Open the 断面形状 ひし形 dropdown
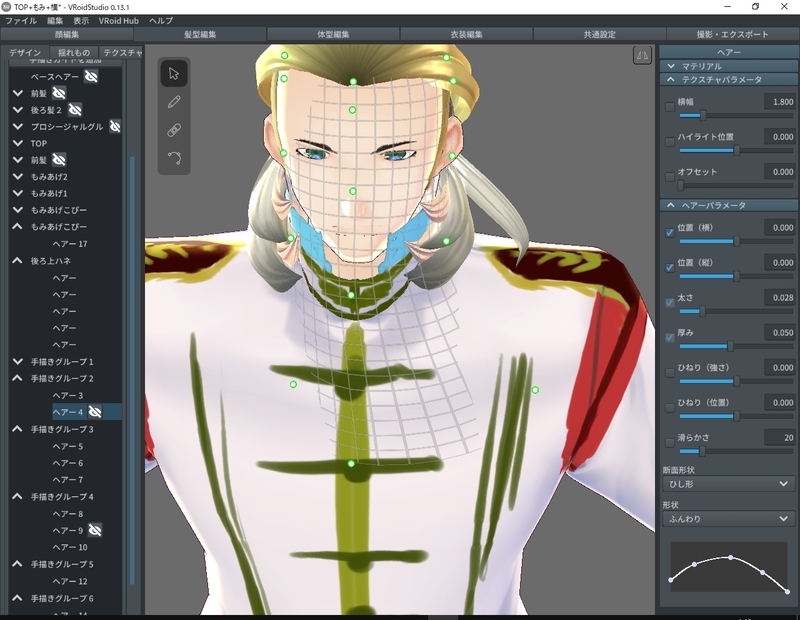 [728, 484]
